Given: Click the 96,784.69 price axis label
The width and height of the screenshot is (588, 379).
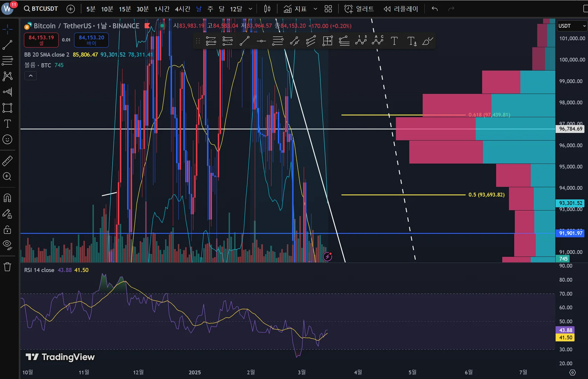Looking at the screenshot, I should 570,129.
